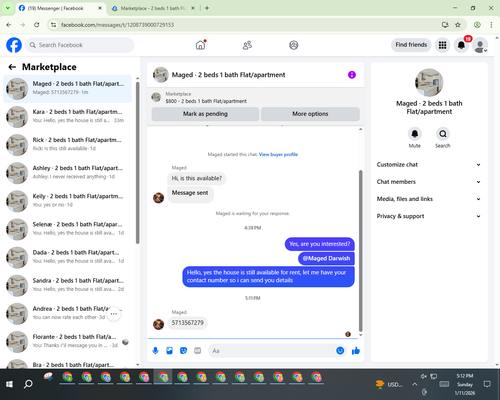Open a new browser tab
The height and width of the screenshot is (400, 500).
pos(207,8)
